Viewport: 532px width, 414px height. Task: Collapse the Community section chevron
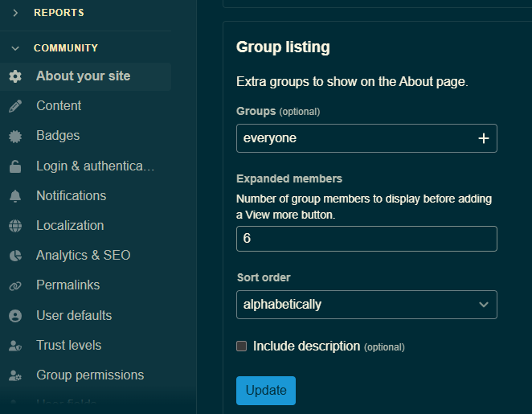(x=15, y=48)
